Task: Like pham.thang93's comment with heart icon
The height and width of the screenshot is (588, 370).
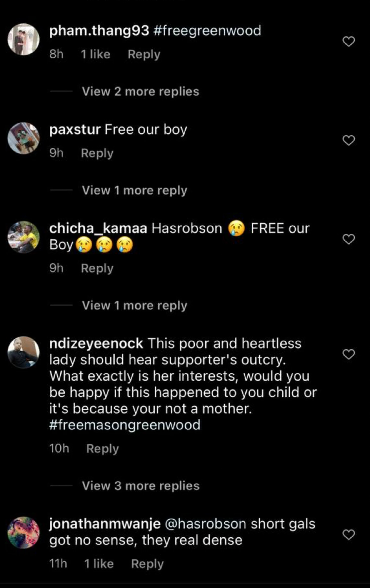Action: tap(349, 41)
